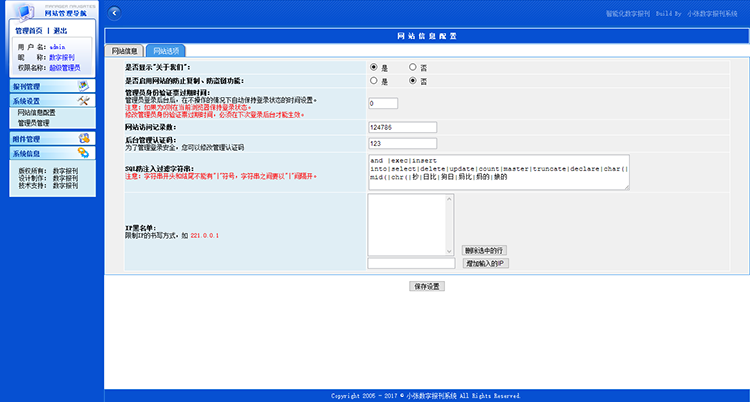
Task: Click the 系统信息 section icon
Action: 84,153
